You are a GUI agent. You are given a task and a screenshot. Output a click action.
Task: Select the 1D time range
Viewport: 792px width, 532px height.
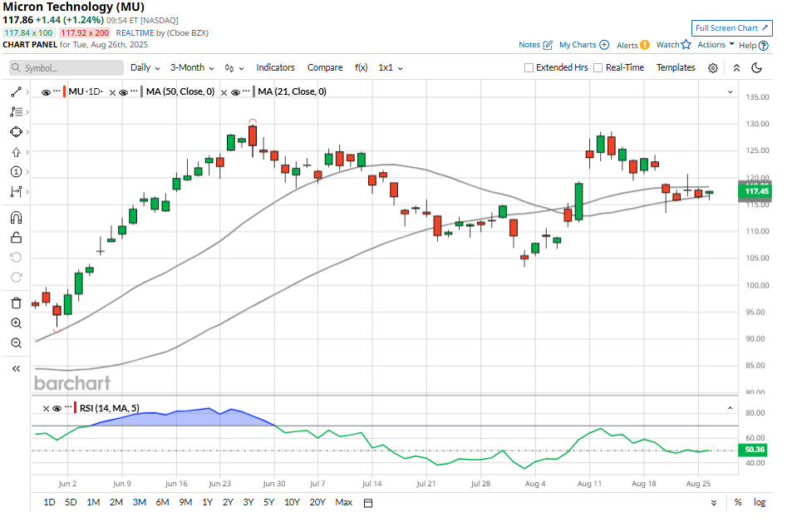[49, 502]
